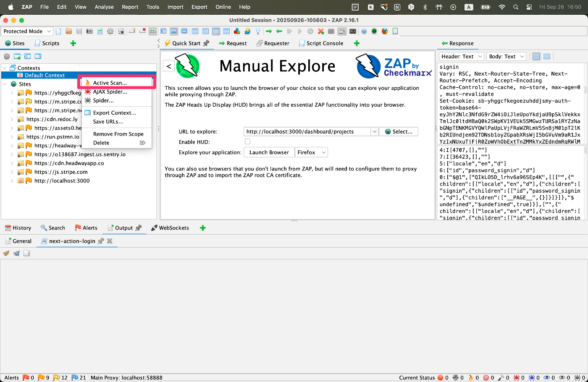Select the Default Context tree item
588x382 pixels.
point(41,75)
